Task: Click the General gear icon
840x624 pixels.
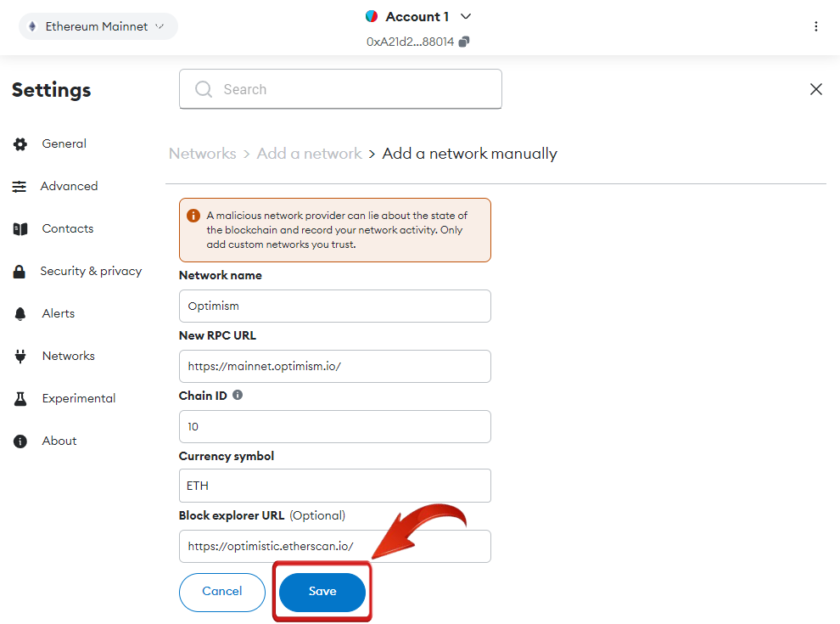Action: [20, 143]
